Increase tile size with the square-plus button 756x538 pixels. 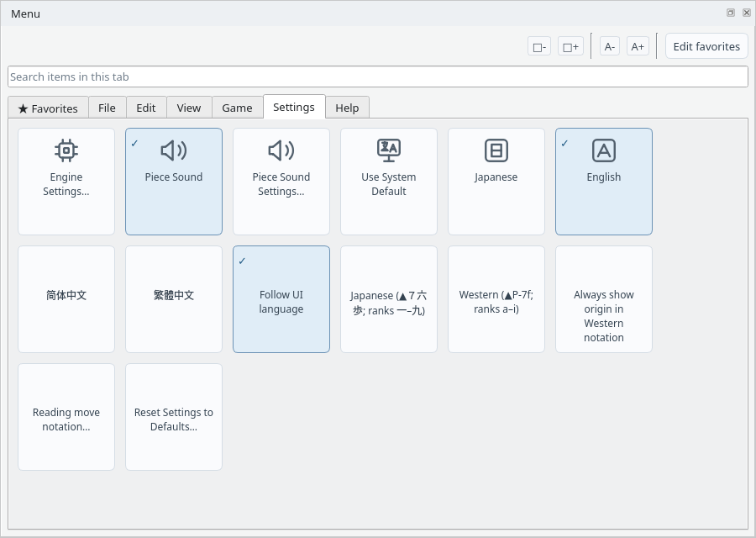coord(571,47)
